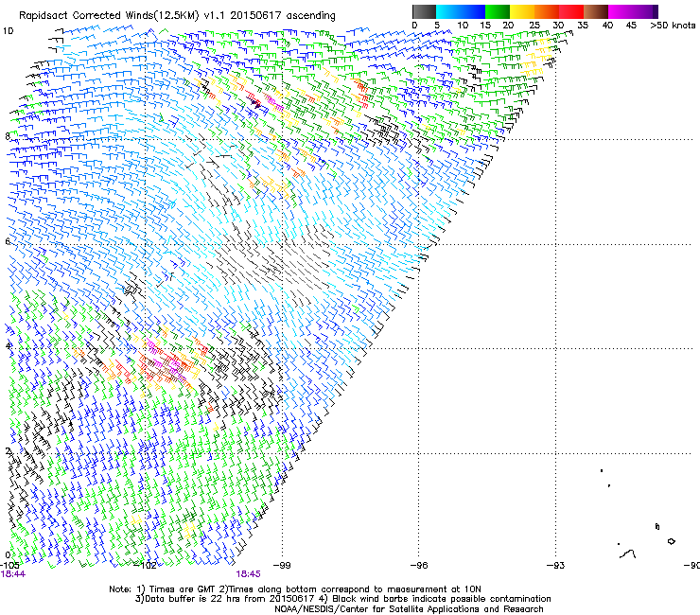The image size is (700, 615).
Task: Click the NOAA/NESDIS credit line
Action: click(x=409, y=608)
